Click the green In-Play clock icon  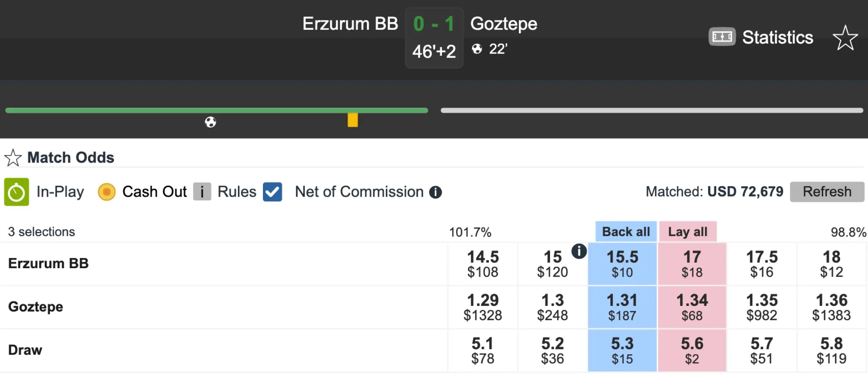(x=17, y=192)
